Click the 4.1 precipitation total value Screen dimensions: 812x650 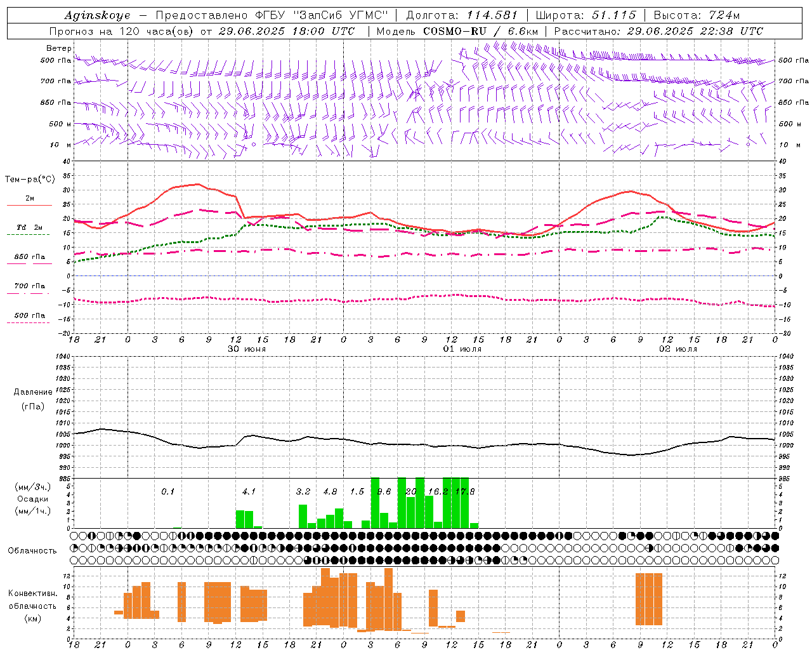[x=249, y=492]
